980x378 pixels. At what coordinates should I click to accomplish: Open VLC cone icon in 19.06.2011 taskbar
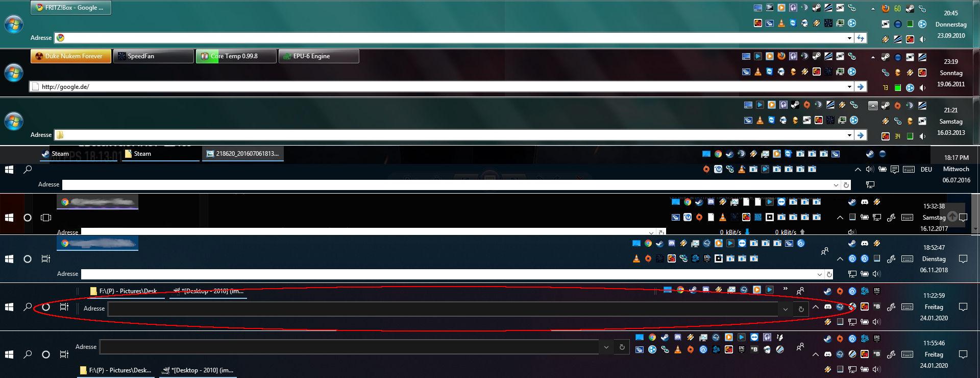(758, 72)
